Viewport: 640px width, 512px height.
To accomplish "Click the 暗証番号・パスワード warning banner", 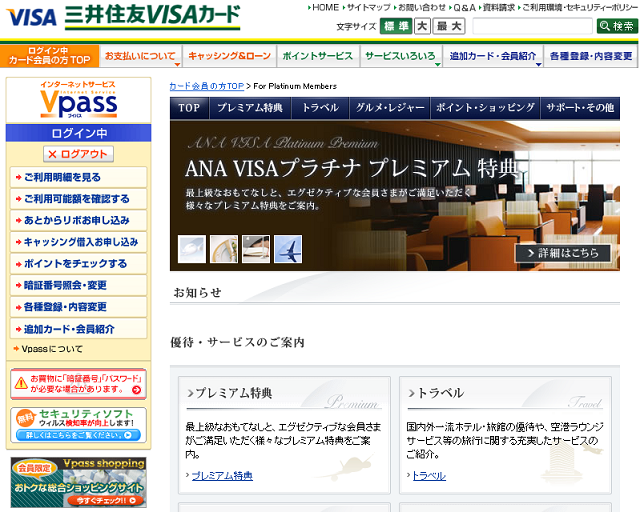I will pos(78,384).
